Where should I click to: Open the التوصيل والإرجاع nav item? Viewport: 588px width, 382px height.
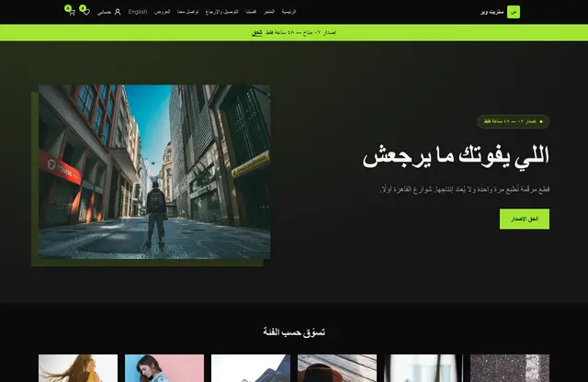coord(222,12)
